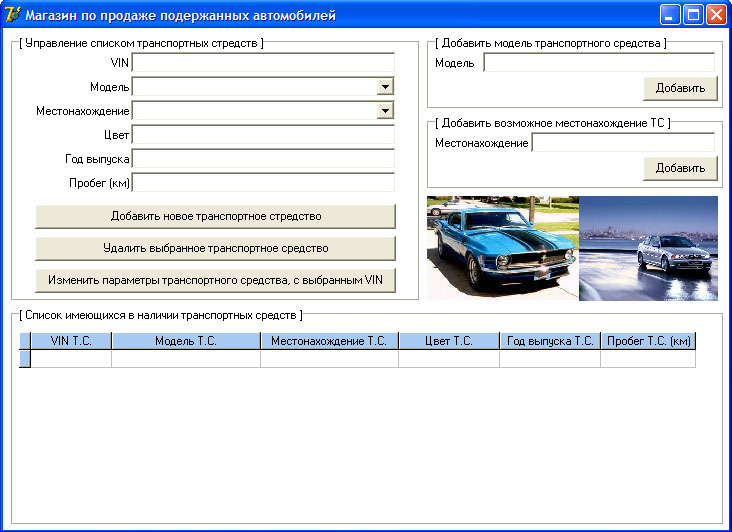Click the Пробег Т.С. (км) column header

tap(648, 341)
